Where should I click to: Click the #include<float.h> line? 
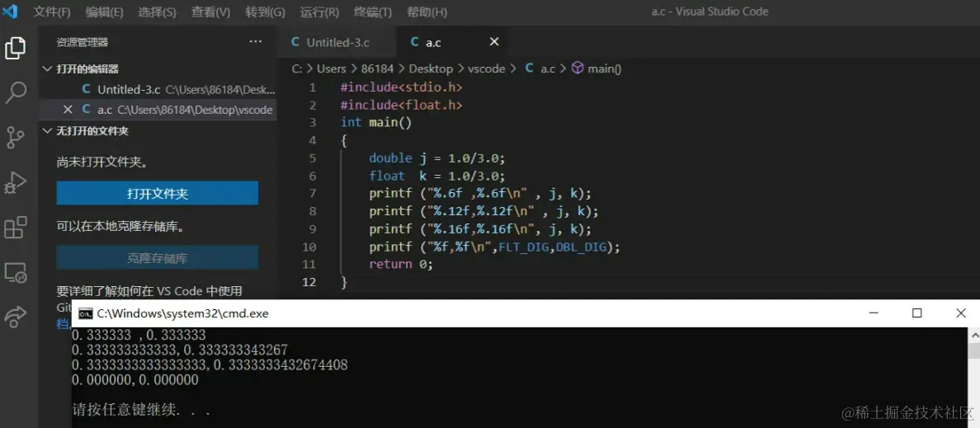click(x=401, y=105)
